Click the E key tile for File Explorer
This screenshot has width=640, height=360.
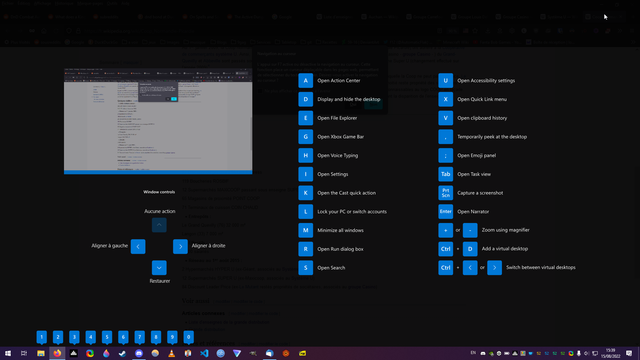[x=305, y=118]
